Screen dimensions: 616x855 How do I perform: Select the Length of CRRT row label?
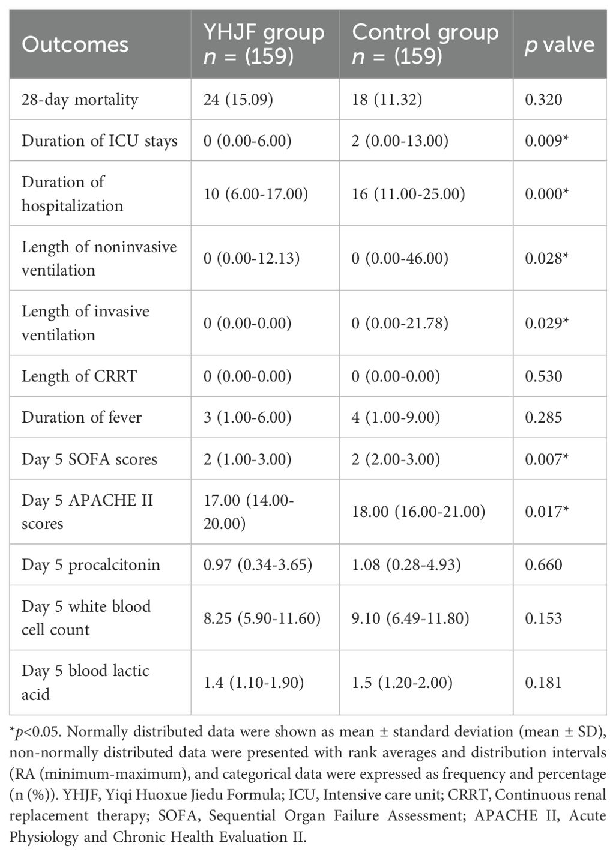pyautogui.click(x=79, y=376)
